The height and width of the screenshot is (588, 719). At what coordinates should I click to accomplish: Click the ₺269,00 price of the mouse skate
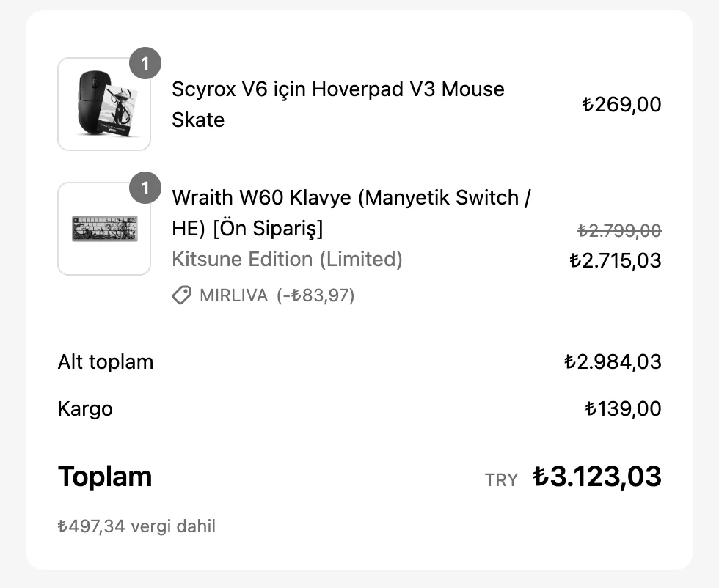point(623,104)
